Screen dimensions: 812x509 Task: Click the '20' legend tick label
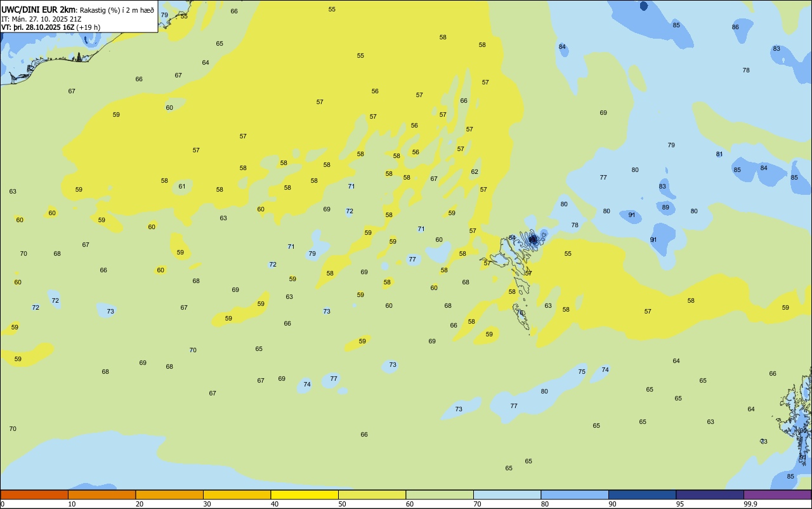tap(139, 504)
